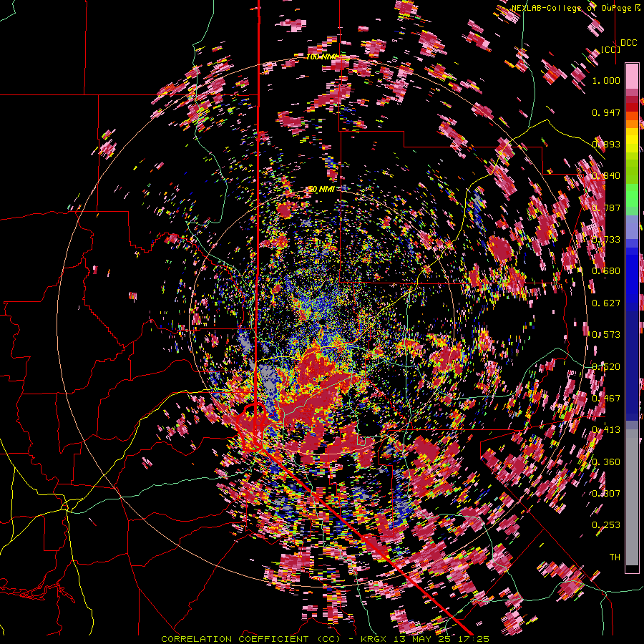Click the NEXLAB-College of DuPage label

click(x=577, y=8)
